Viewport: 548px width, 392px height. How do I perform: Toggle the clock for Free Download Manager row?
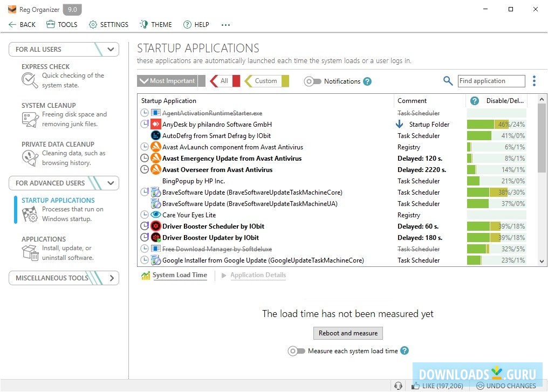145,249
